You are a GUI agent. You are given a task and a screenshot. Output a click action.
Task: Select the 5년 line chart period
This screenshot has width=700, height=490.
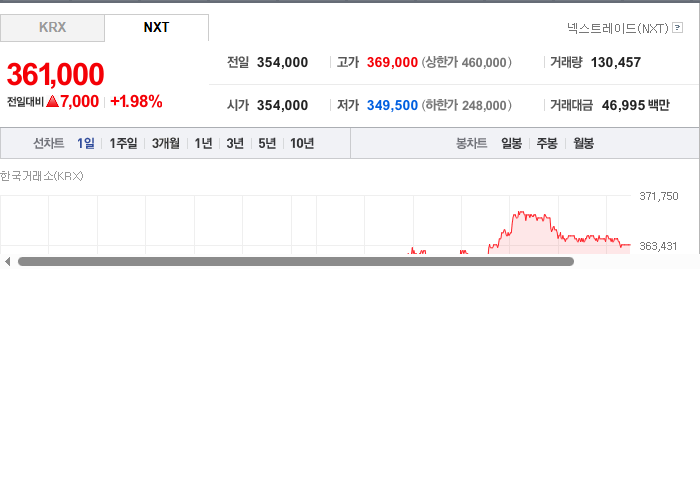[267, 143]
